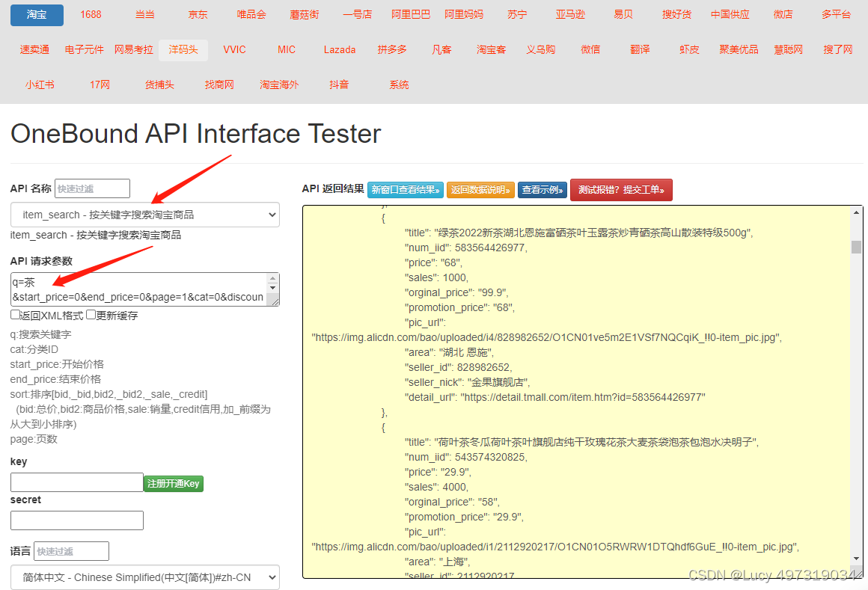Switch to the 翻译 tab
Viewport: 868px width, 590px height.
tap(640, 50)
